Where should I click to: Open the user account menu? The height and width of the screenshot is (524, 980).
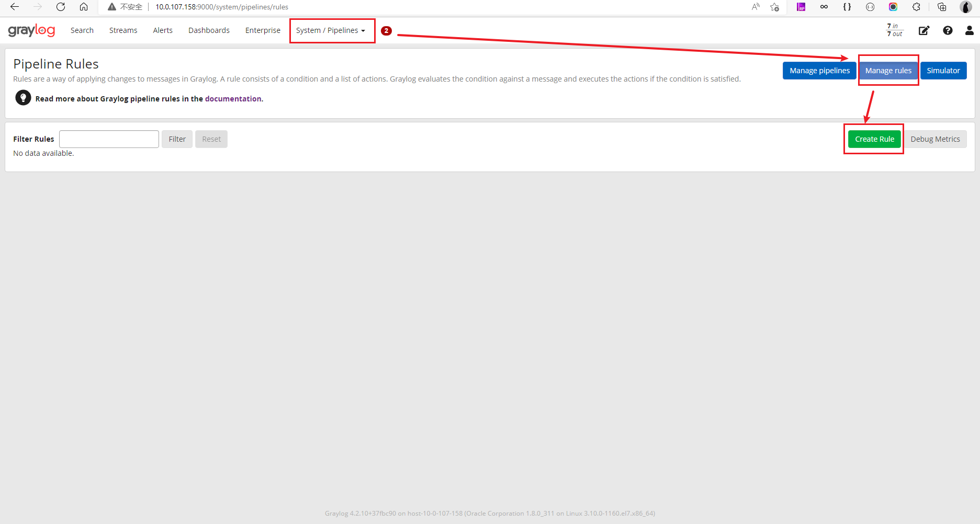[969, 30]
